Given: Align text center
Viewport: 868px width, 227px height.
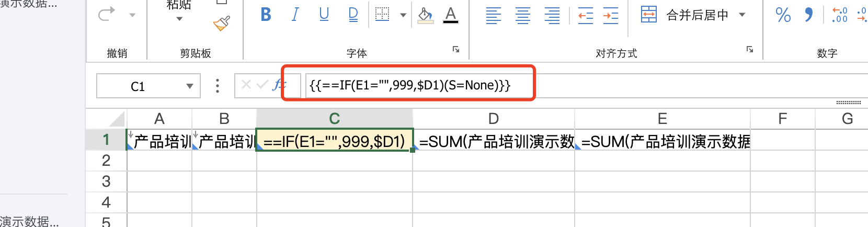Looking at the screenshot, I should pyautogui.click(x=523, y=15).
